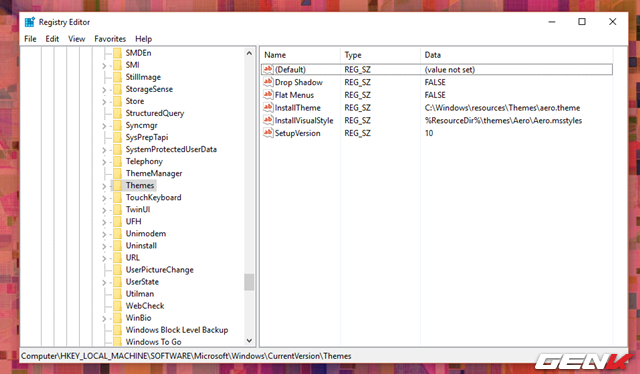Sort values by Name column header
This screenshot has width=640, height=374.
pyautogui.click(x=300, y=55)
